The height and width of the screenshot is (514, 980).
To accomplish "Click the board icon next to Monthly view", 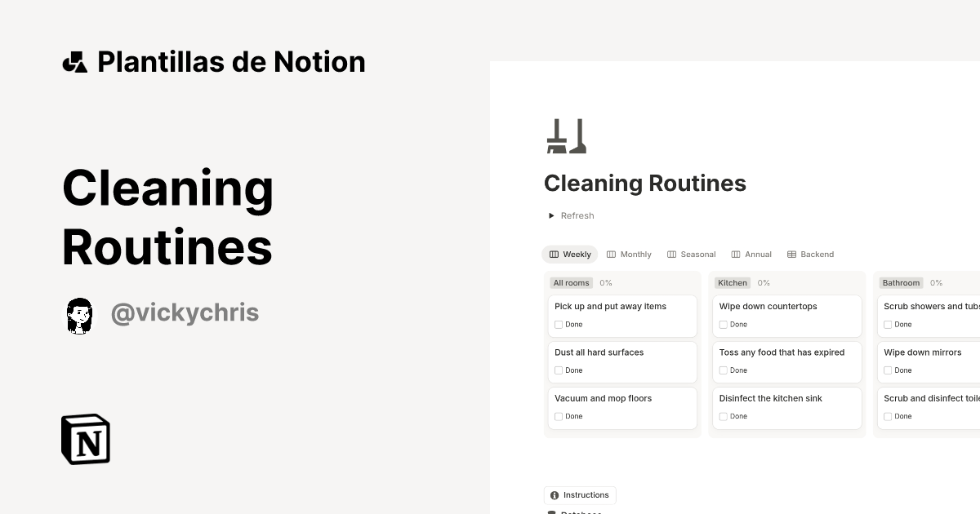I will 610,254.
